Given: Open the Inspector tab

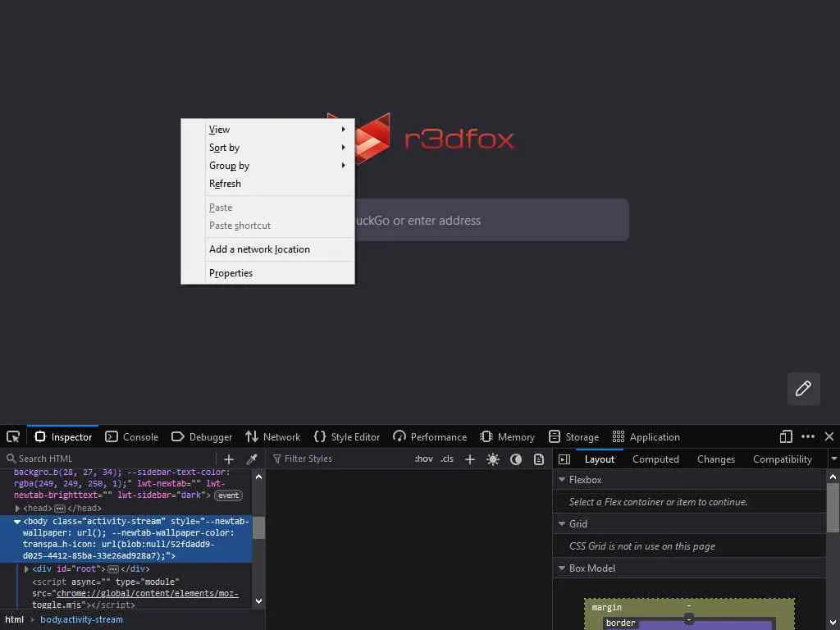Looking at the screenshot, I should point(63,437).
